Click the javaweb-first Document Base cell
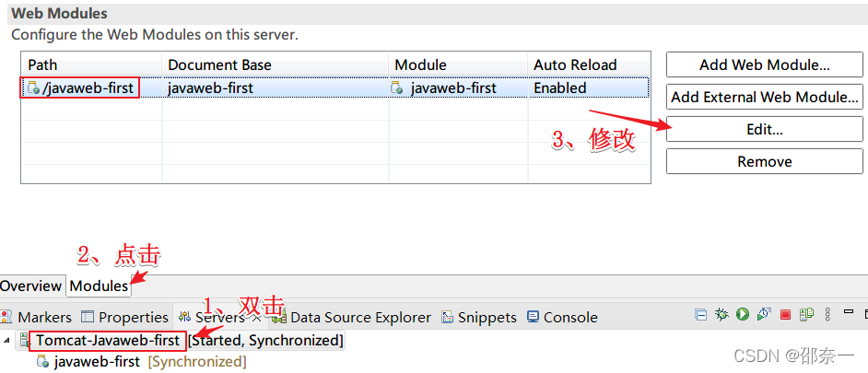The image size is (868, 373). (x=276, y=88)
